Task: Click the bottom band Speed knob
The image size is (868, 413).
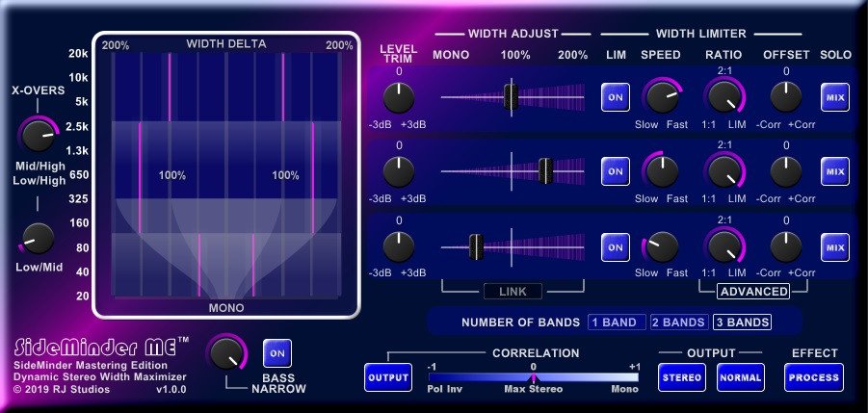Action: pos(663,246)
